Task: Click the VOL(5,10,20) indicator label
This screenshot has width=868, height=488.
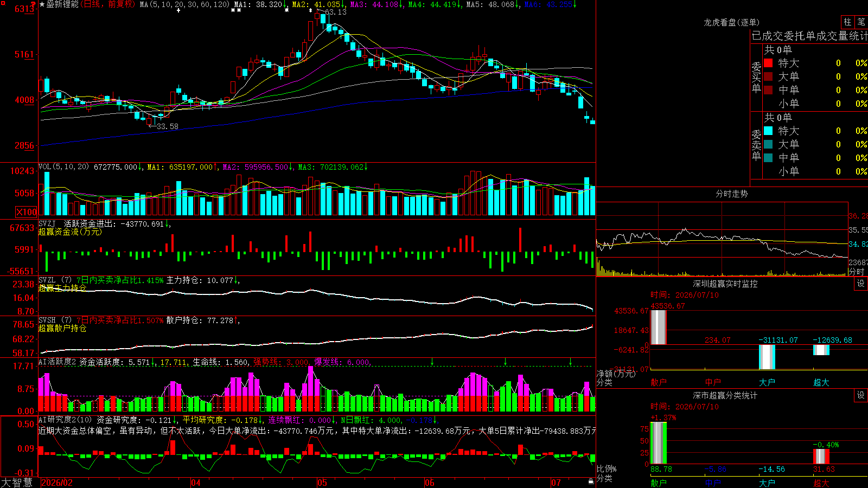Action: coord(63,167)
